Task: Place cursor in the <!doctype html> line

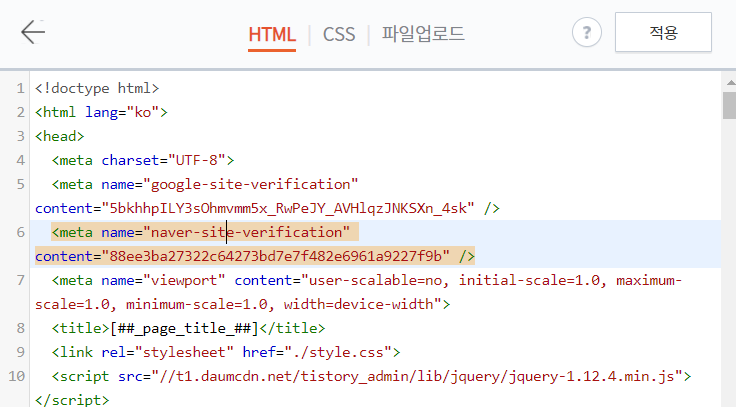Action: click(x=97, y=88)
